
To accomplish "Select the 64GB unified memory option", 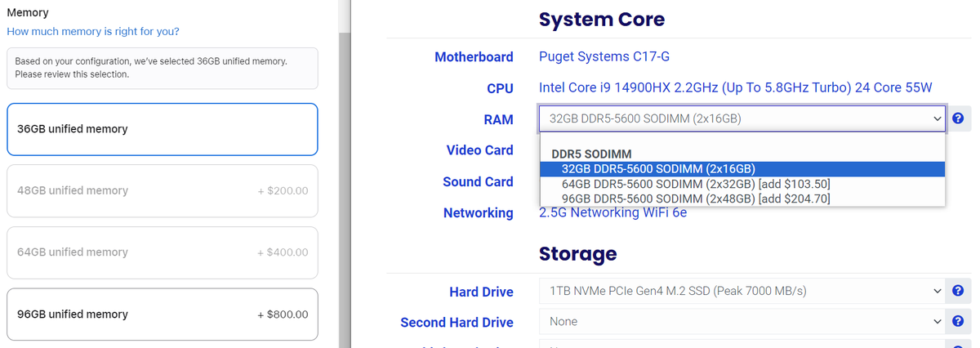I will (x=162, y=252).
